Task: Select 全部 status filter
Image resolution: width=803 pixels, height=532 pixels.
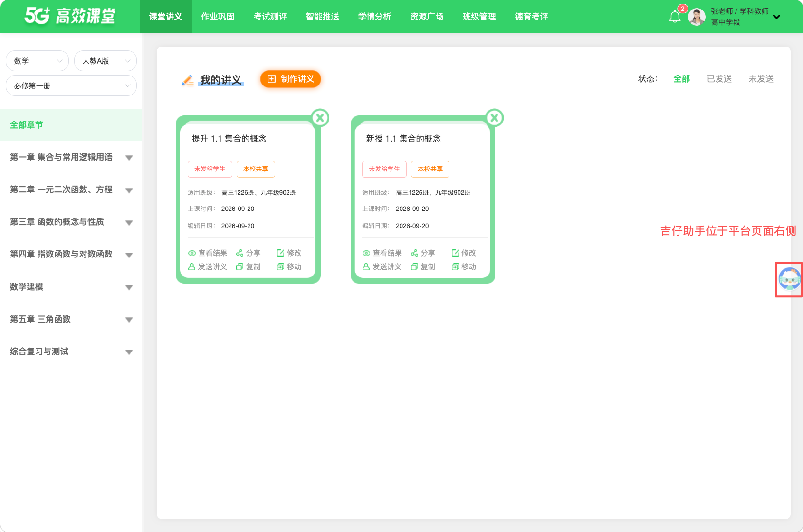Action: tap(682, 79)
